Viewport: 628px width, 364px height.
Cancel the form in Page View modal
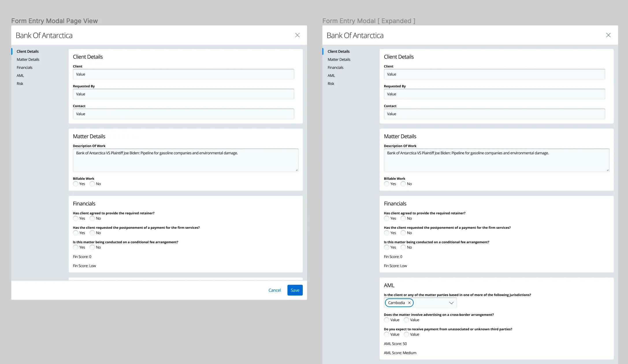[274, 290]
